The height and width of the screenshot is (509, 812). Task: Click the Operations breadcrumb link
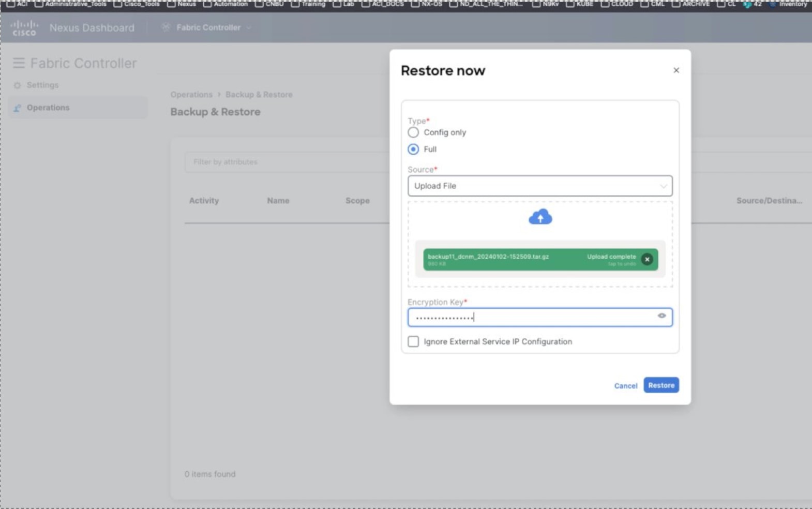191,95
